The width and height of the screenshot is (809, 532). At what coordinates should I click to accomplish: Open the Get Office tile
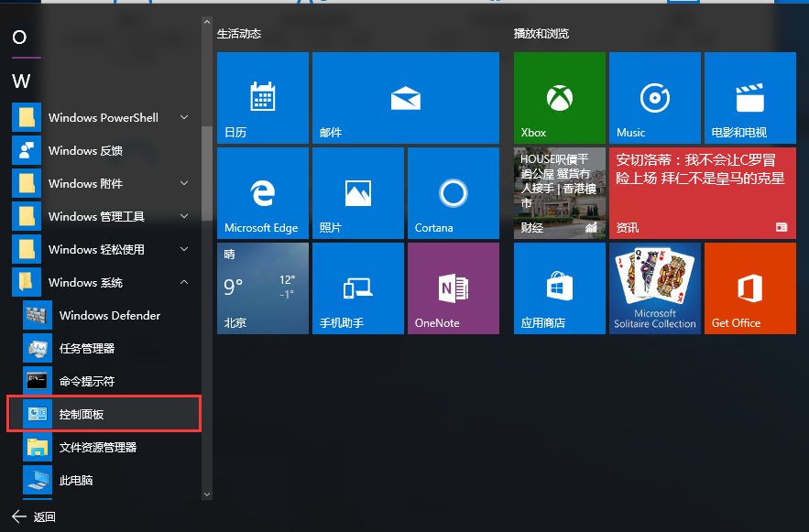(x=750, y=288)
